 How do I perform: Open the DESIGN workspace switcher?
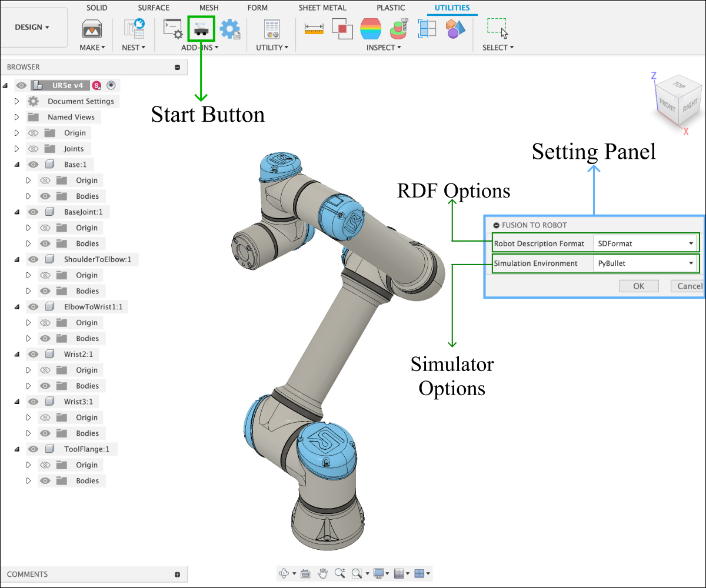(x=32, y=27)
